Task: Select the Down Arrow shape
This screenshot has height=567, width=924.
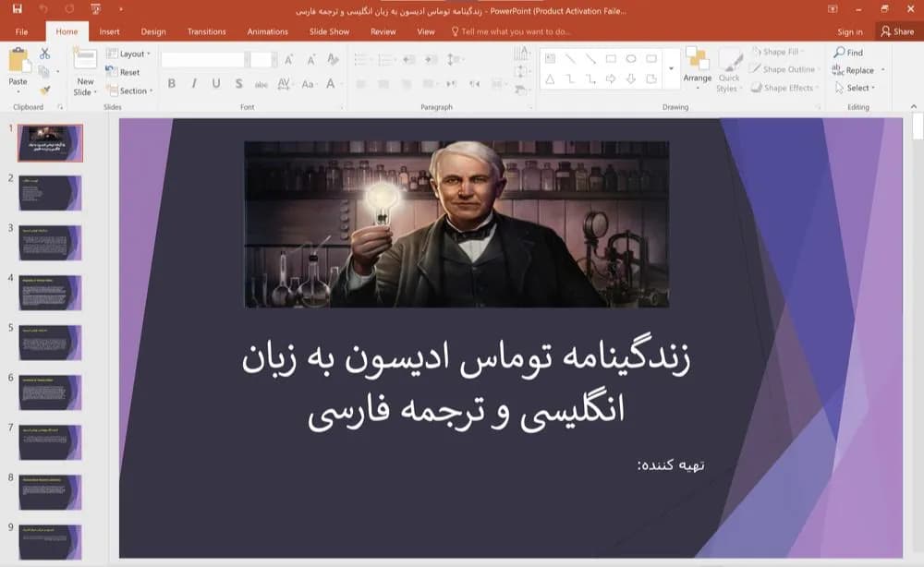Action: click(631, 78)
